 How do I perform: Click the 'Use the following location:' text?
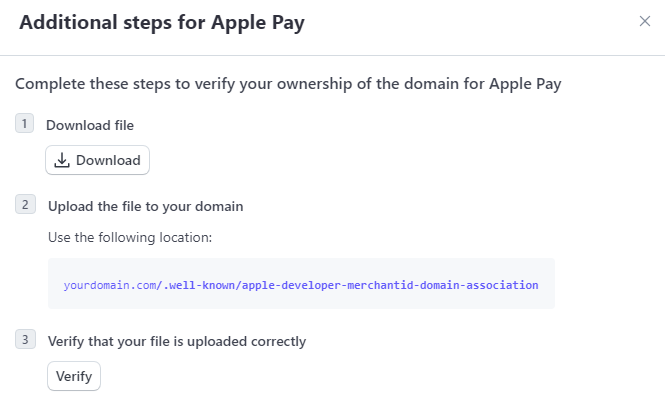130,237
